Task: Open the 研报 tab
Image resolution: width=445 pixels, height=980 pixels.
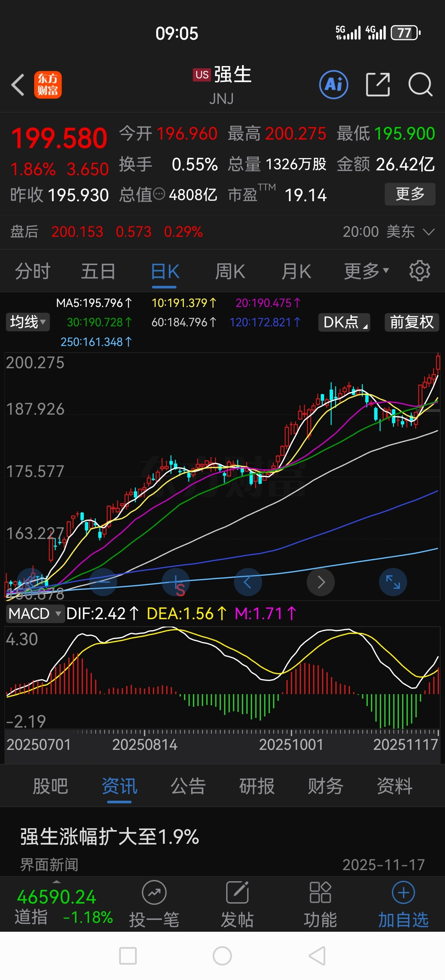Action: coord(257,786)
